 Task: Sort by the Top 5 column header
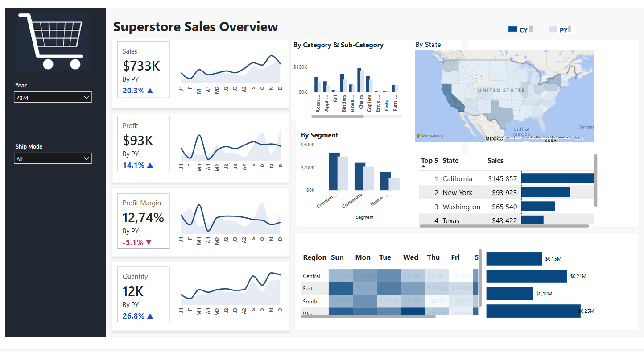429,161
